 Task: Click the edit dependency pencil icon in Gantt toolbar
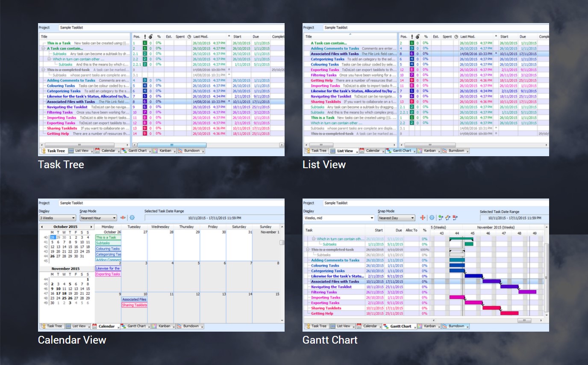[447, 218]
